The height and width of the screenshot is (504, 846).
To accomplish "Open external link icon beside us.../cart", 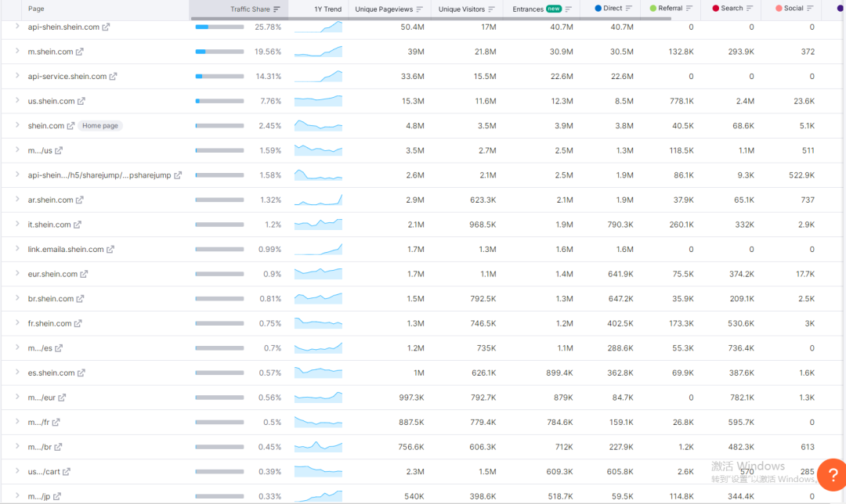I will point(67,472).
